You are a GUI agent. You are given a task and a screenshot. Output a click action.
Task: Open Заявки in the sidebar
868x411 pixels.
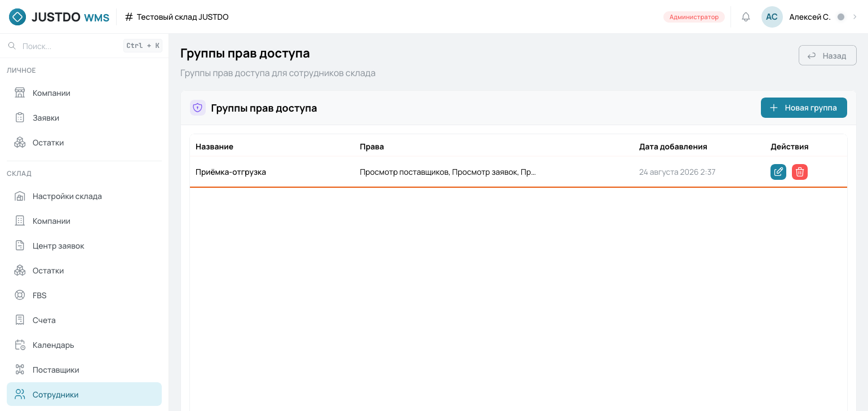pos(84,118)
